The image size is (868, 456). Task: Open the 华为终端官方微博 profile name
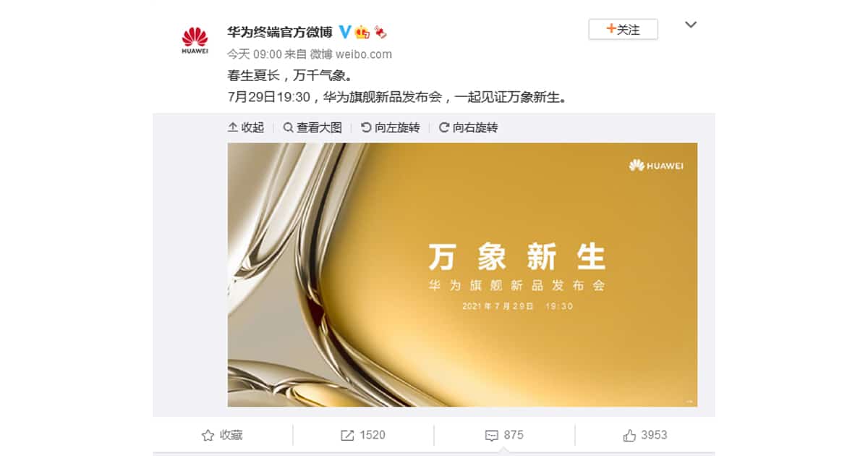click(x=280, y=32)
